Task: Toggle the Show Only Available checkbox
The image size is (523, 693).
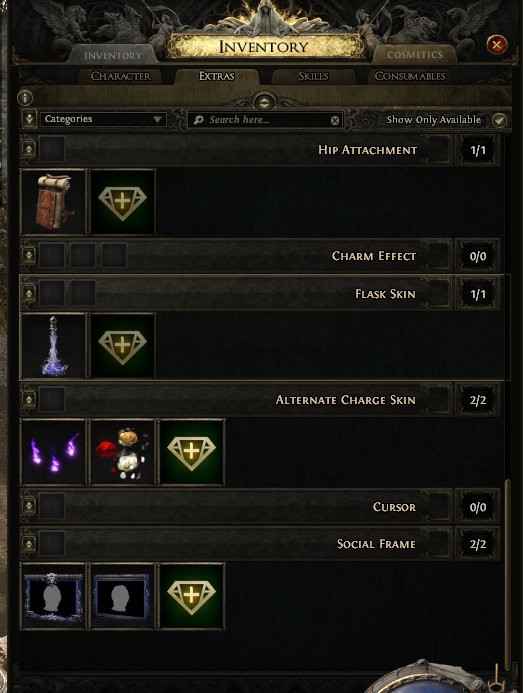Action: coord(500,120)
